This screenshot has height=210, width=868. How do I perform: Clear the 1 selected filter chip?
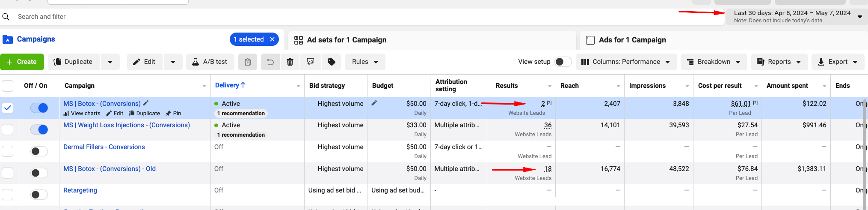(x=272, y=39)
